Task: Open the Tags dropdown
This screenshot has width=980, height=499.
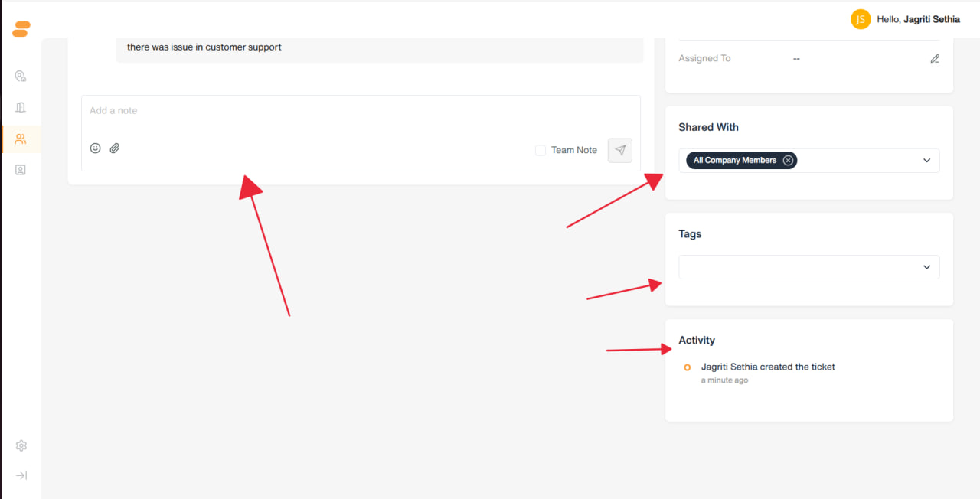Action: [809, 267]
